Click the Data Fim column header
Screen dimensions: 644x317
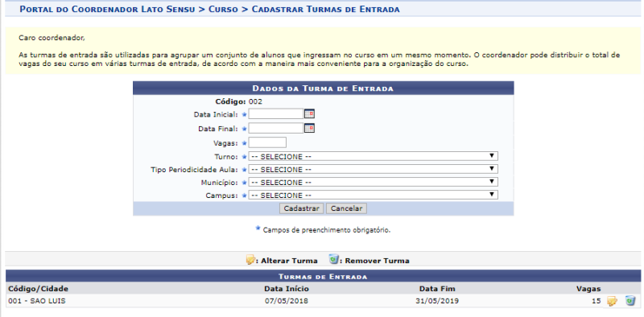[437, 289]
